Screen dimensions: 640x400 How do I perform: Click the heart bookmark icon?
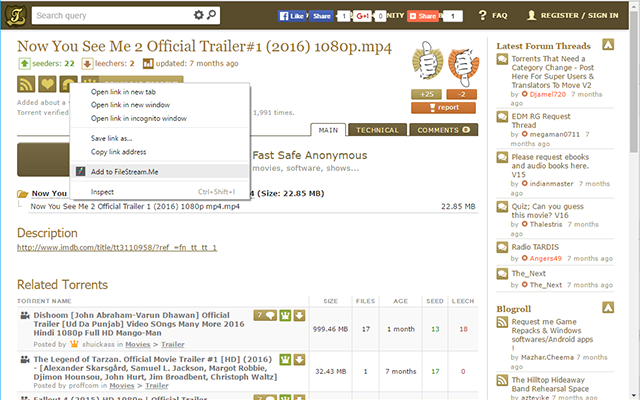point(47,84)
